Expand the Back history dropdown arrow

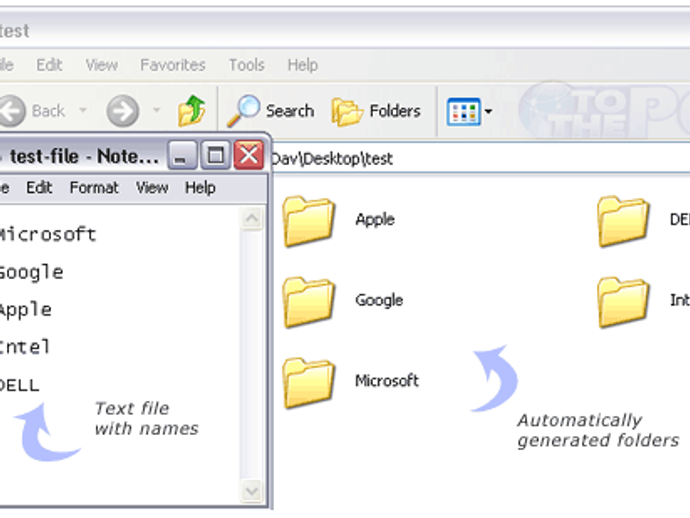[x=83, y=110]
